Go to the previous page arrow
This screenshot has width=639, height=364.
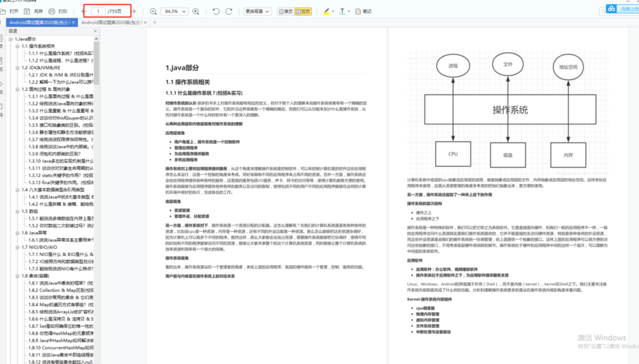(85, 12)
